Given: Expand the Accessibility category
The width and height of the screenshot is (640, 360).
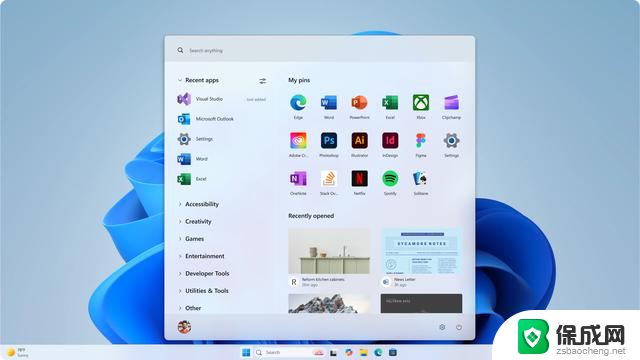Looking at the screenshot, I should pyautogui.click(x=198, y=204).
